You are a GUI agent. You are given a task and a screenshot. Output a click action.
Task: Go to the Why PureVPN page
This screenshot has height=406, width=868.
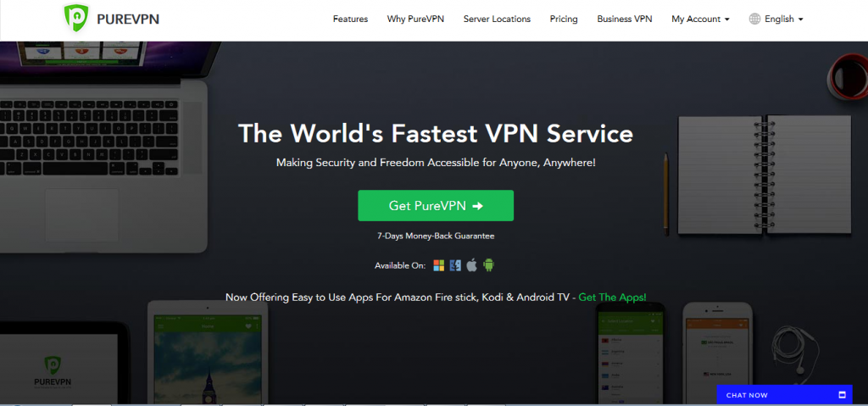[415, 19]
